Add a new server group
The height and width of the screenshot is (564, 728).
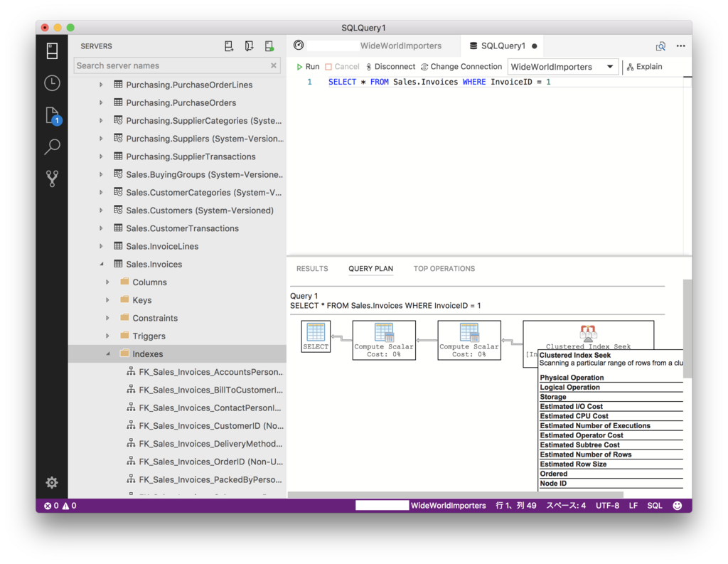249,46
